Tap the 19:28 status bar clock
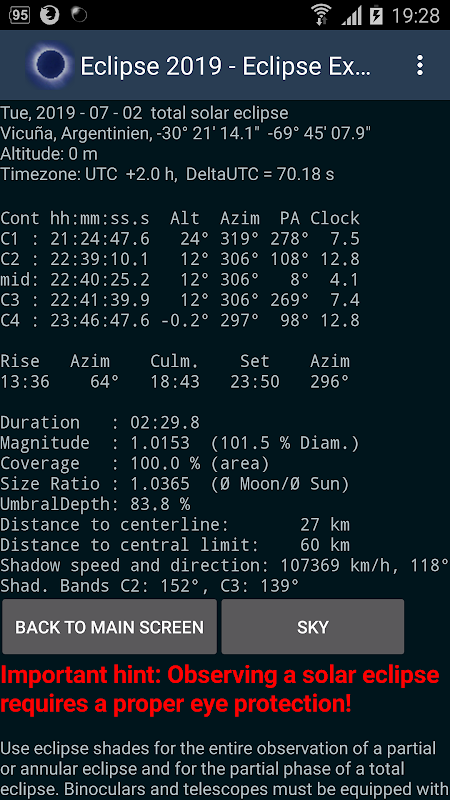The image size is (450, 800). (x=415, y=16)
